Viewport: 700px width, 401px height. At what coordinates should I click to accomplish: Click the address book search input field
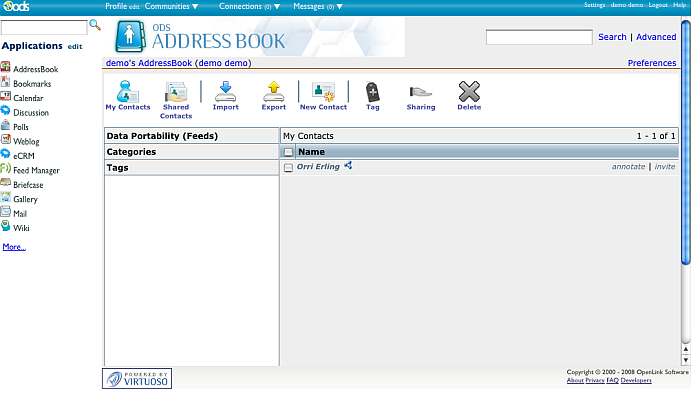539,37
